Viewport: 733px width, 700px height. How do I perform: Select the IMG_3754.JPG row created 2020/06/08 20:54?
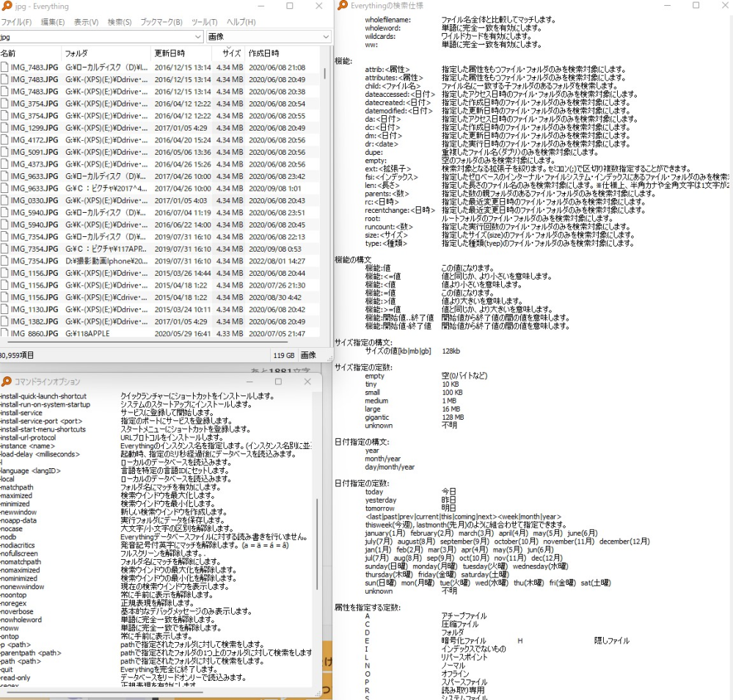tap(160, 103)
